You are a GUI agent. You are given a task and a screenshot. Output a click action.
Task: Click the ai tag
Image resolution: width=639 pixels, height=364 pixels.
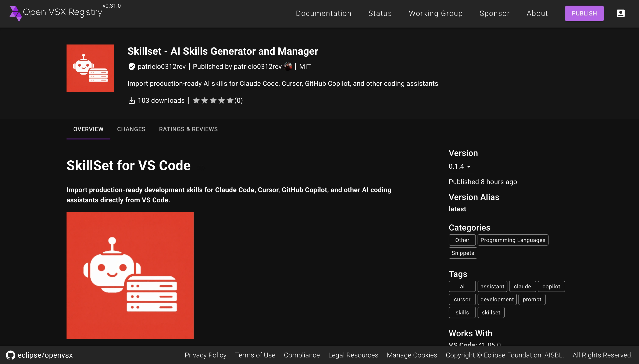click(x=462, y=286)
